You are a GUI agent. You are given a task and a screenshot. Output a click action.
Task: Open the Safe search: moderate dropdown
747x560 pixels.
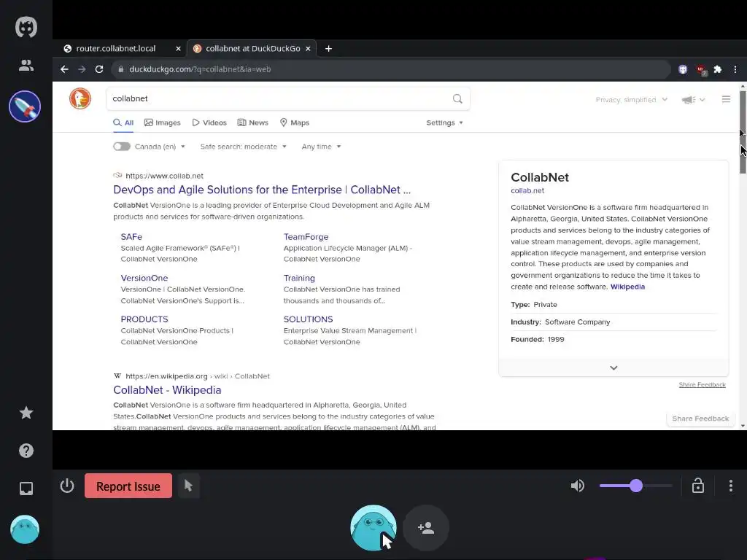point(244,147)
